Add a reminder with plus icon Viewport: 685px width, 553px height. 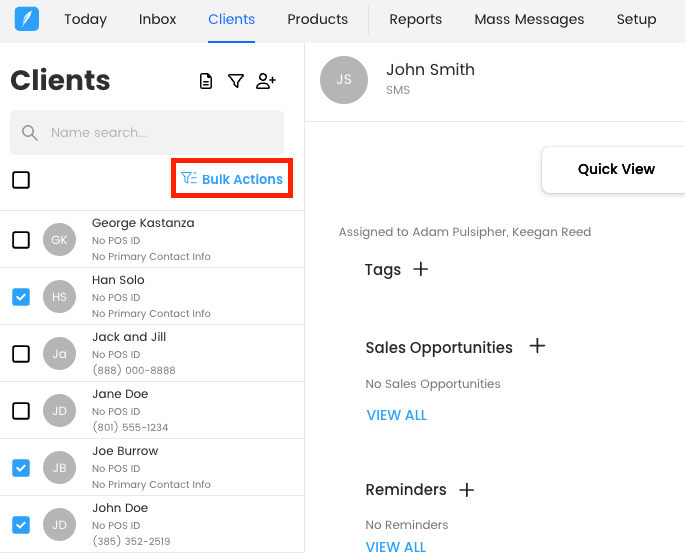466,489
